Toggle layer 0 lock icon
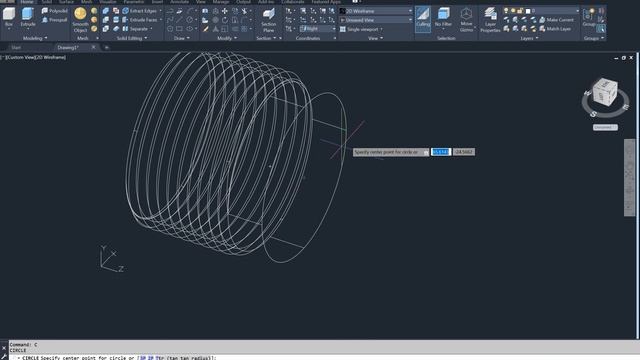 (520, 11)
